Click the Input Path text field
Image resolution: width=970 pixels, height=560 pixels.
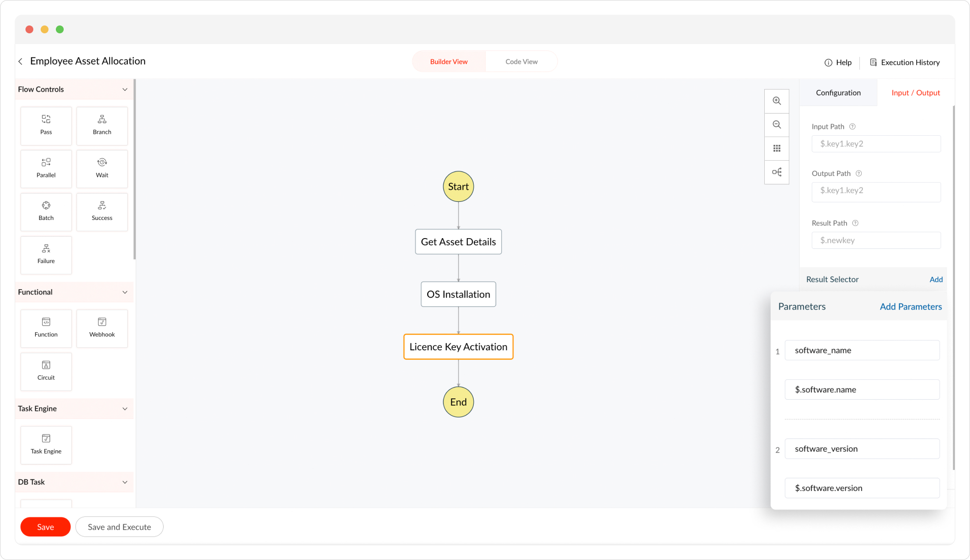click(x=875, y=144)
